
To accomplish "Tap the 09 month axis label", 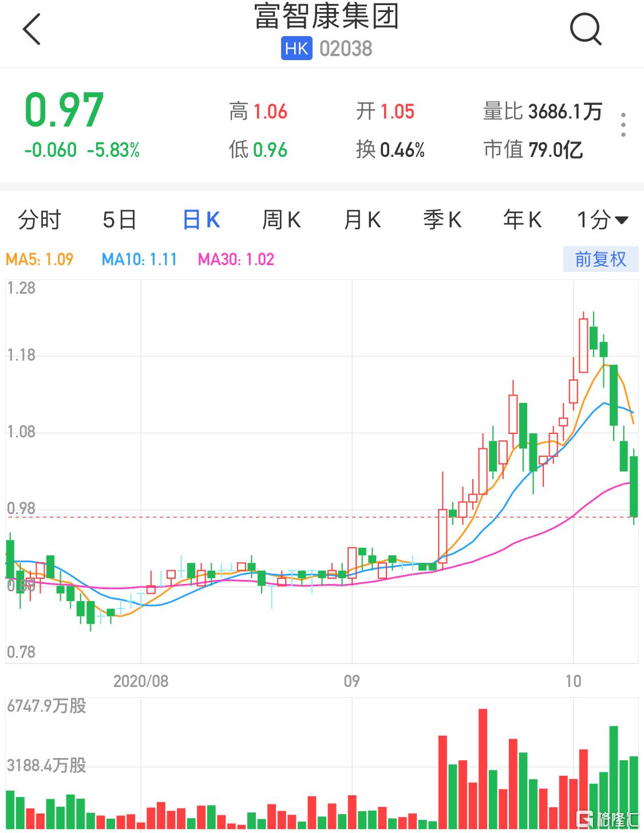I will [x=351, y=681].
